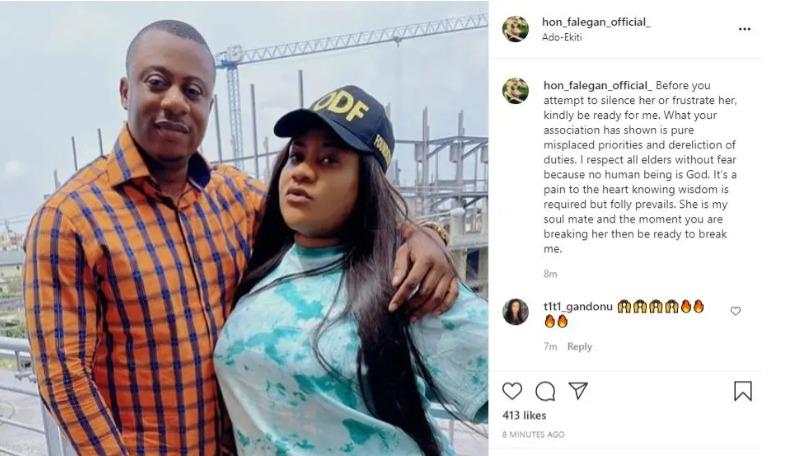Click the post photo of the couple

[244, 228]
